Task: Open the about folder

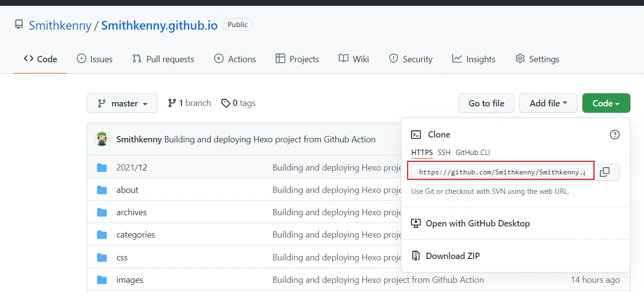Action: (x=127, y=190)
